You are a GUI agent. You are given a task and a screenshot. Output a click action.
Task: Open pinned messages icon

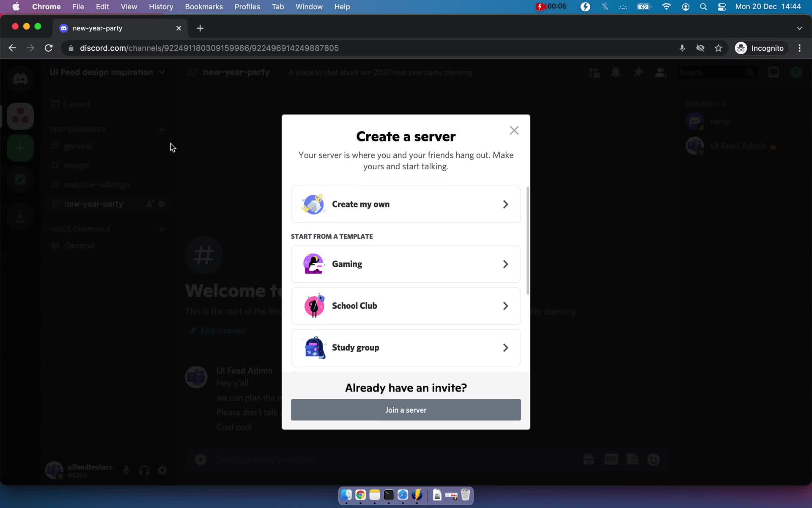pos(638,72)
